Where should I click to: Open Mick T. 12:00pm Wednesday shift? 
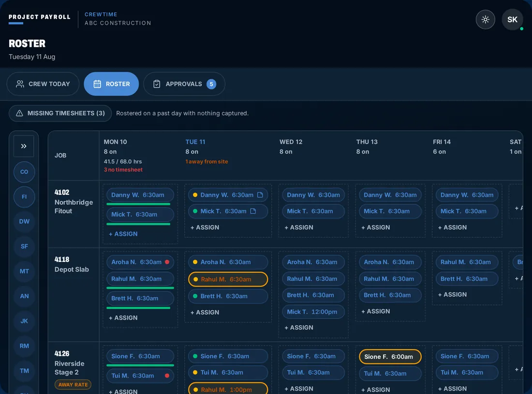[x=313, y=312]
